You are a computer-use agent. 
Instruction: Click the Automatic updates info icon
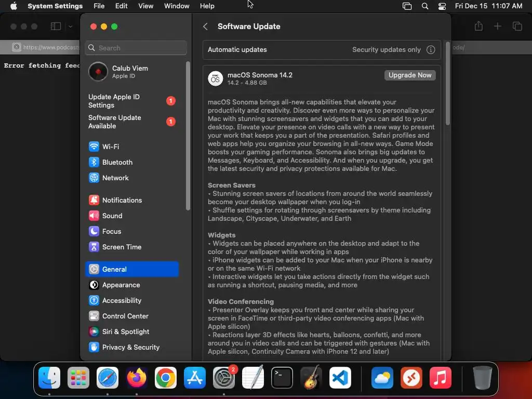click(x=431, y=50)
